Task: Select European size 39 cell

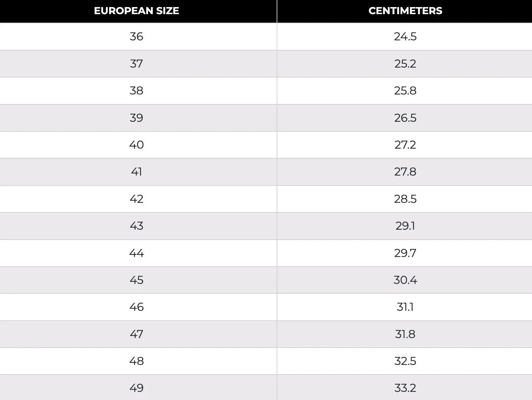Action: coord(136,118)
